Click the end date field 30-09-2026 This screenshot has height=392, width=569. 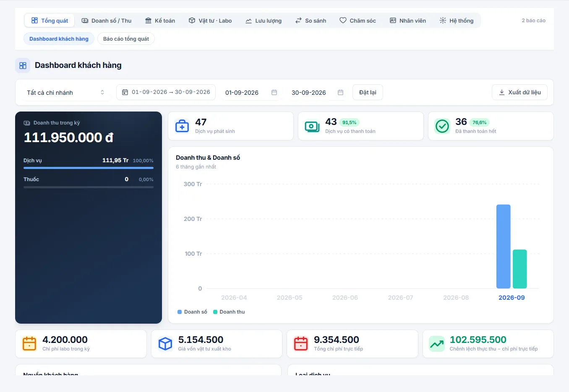click(x=317, y=92)
